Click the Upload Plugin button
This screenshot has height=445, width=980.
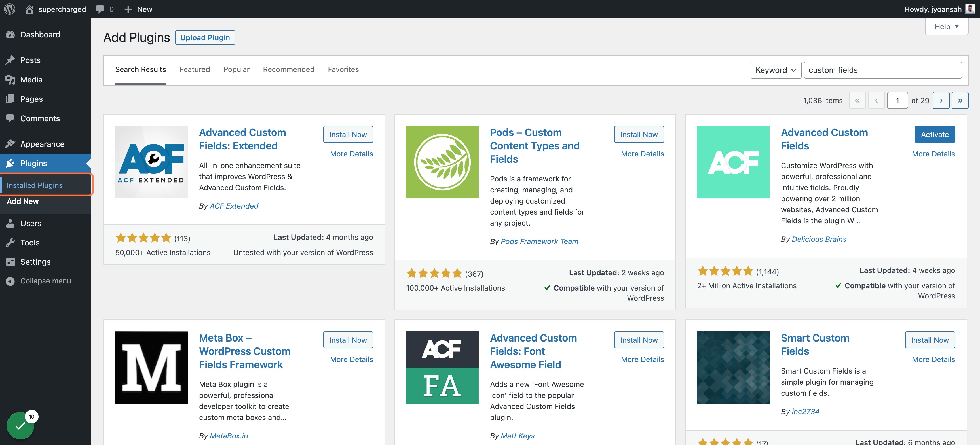tap(205, 37)
